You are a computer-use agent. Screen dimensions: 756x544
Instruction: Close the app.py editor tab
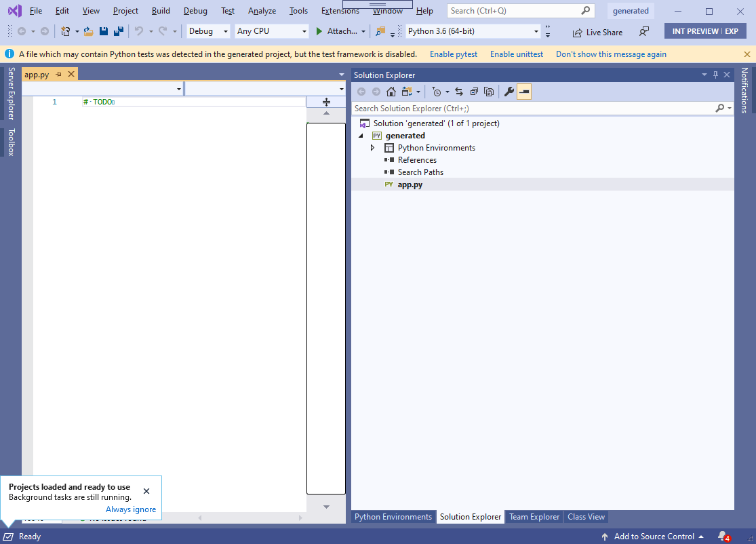pyautogui.click(x=71, y=74)
